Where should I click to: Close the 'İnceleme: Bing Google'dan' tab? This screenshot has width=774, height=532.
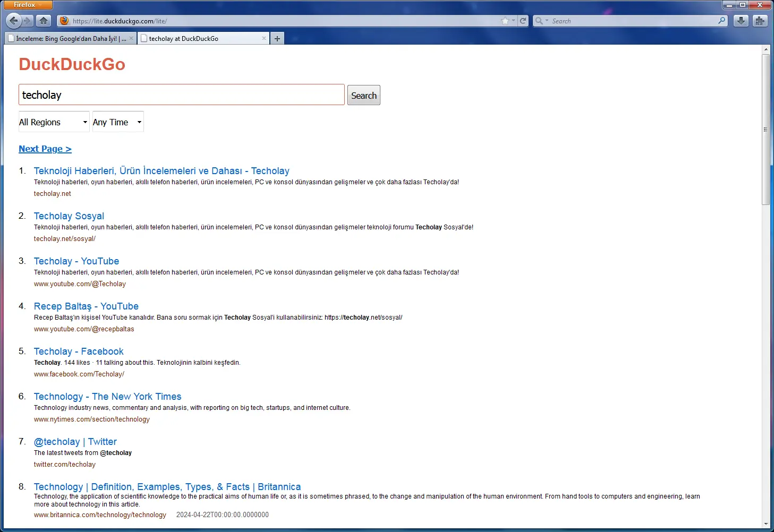[131, 38]
